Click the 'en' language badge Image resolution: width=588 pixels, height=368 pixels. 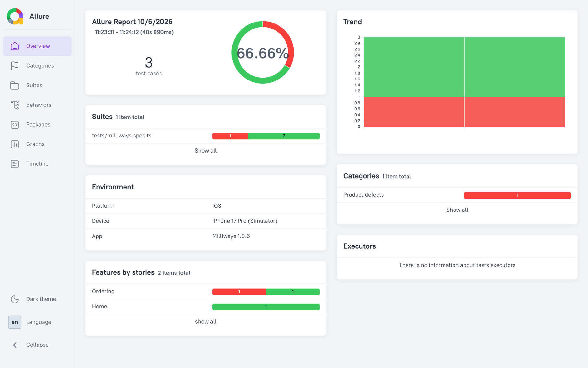click(15, 322)
